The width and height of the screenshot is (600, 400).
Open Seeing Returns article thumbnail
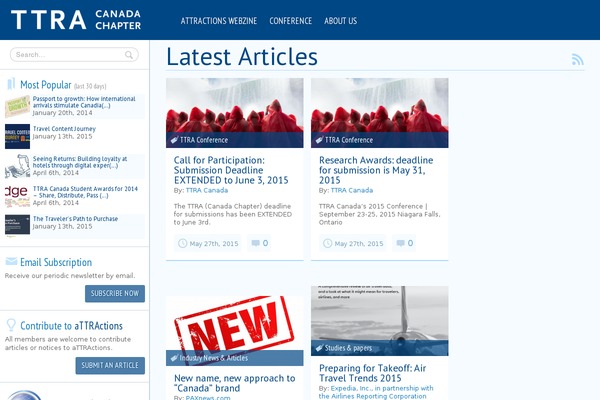tap(17, 166)
